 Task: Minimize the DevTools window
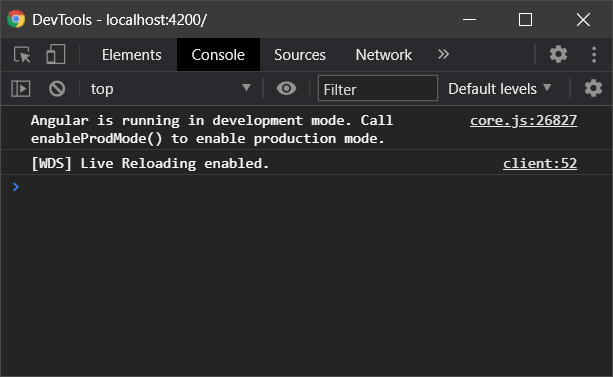(x=469, y=20)
